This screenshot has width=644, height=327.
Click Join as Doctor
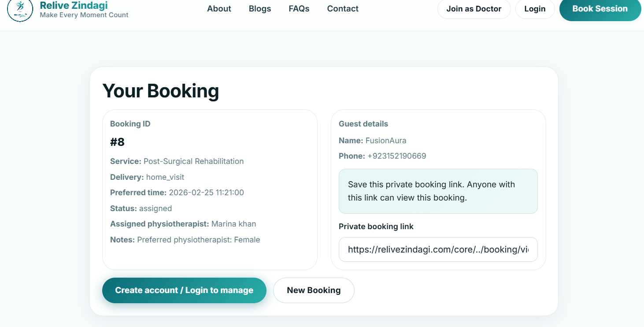[474, 8]
